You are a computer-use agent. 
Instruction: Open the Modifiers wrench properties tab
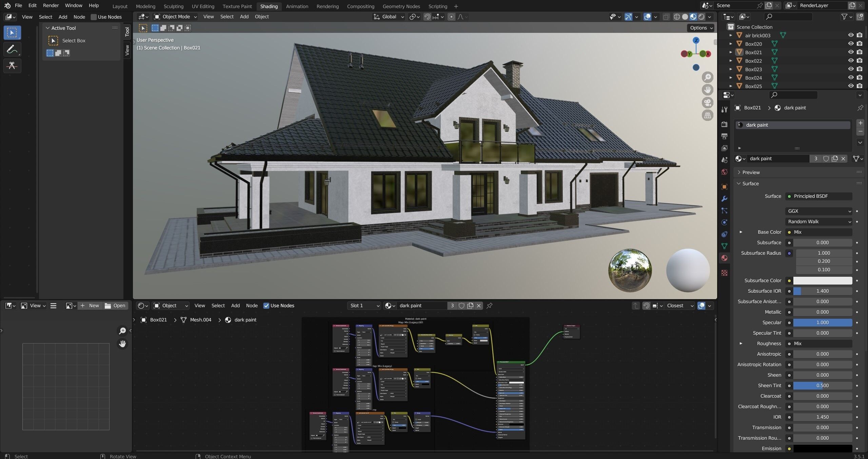[725, 199]
